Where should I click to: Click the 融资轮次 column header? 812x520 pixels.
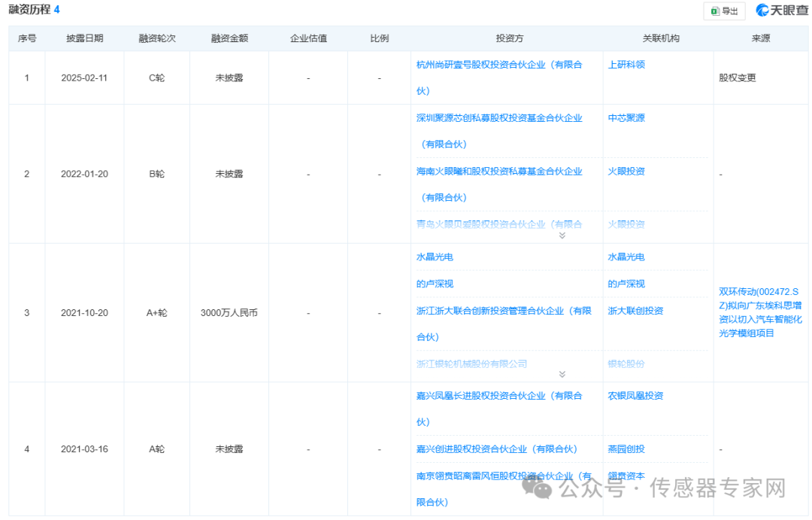[x=157, y=38]
